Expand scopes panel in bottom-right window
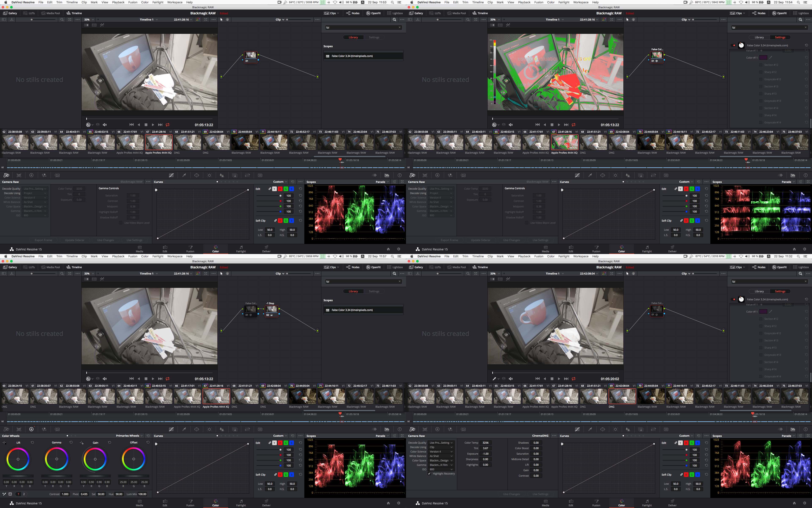This screenshot has height=508, width=812. pyautogui.click(x=808, y=436)
